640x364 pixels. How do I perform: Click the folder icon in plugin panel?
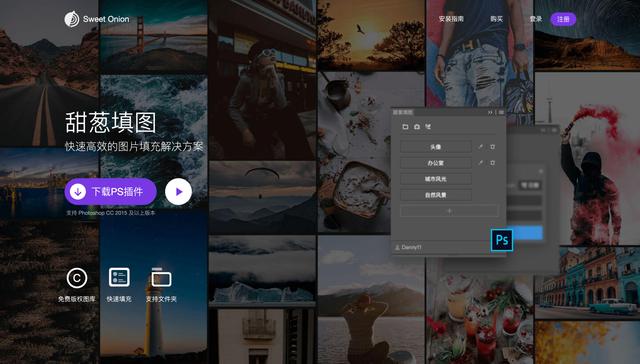[405, 127]
